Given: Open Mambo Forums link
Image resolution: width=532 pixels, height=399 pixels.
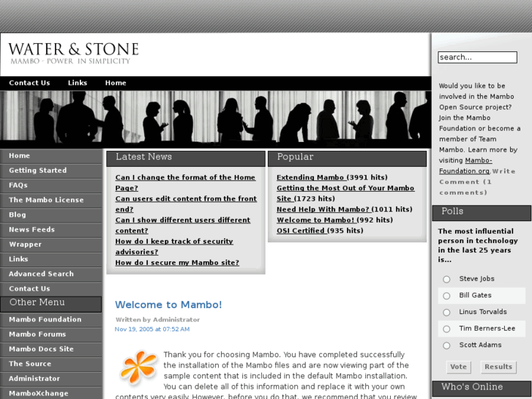Looking at the screenshot, I should (x=51, y=335).
